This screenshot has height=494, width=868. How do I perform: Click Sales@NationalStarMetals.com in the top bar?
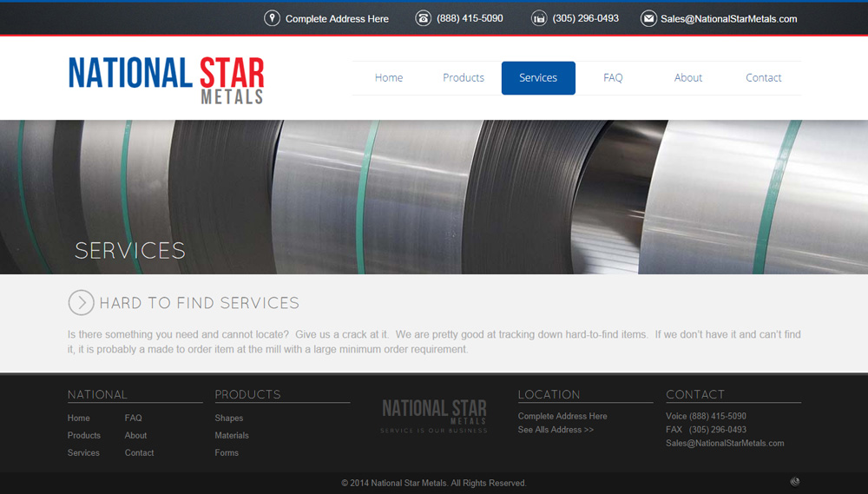click(728, 19)
